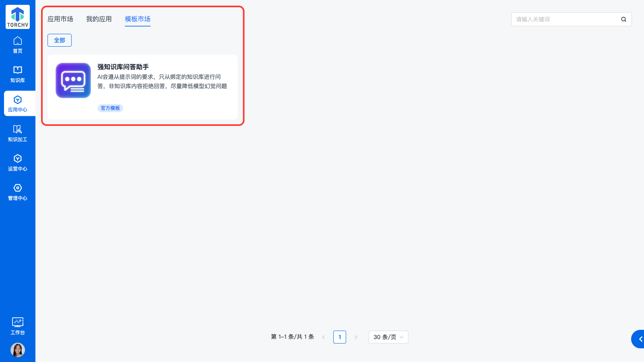Click the search magnifier icon

[x=623, y=19]
